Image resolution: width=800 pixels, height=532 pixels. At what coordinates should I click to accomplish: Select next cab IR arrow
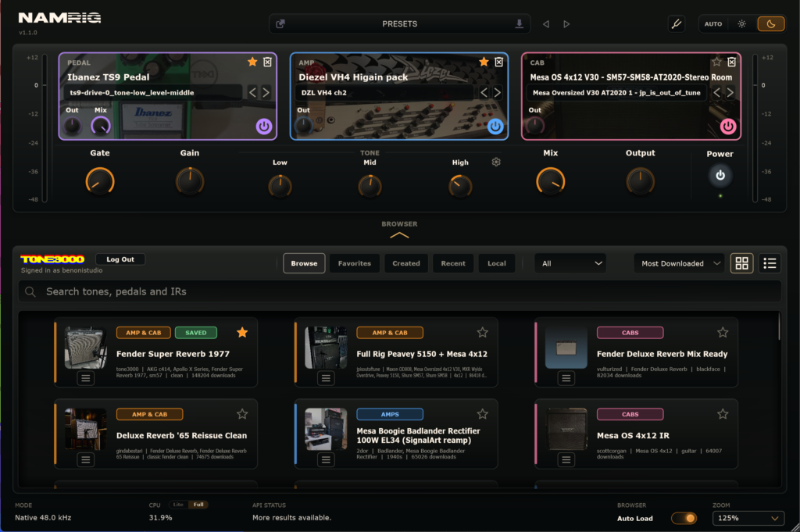click(730, 92)
